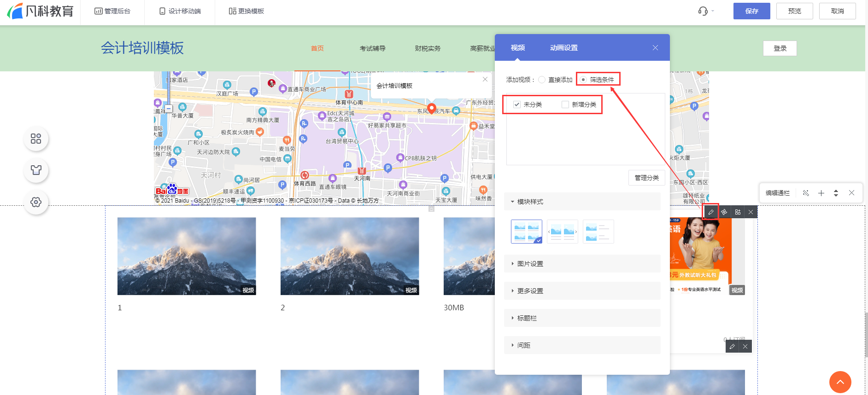Switch to the 动画设置 tab
The width and height of the screenshot is (868, 395).
click(563, 48)
